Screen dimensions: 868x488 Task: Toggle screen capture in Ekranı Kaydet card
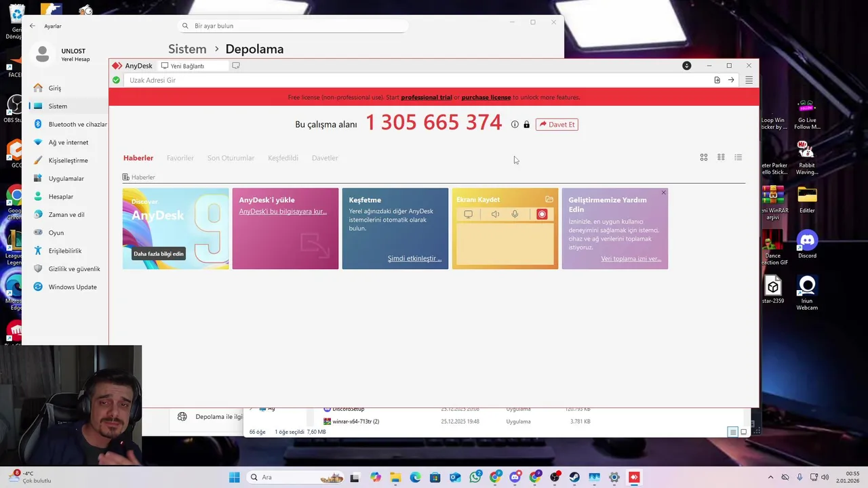[468, 214]
